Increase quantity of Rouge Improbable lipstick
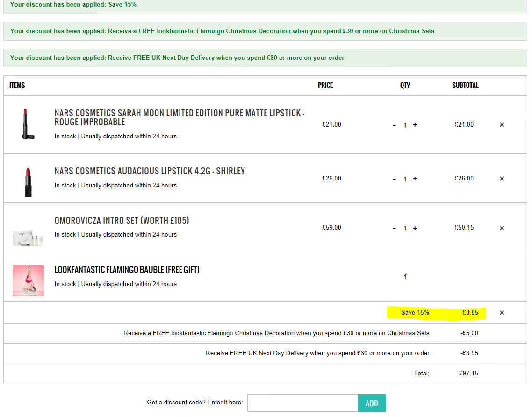The height and width of the screenshot is (417, 532). tap(415, 125)
